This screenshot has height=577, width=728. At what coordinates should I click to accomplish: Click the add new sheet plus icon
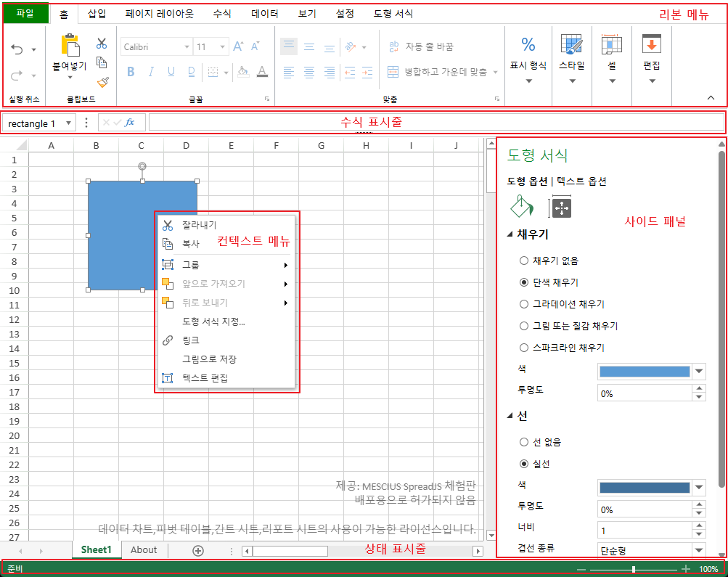click(198, 551)
